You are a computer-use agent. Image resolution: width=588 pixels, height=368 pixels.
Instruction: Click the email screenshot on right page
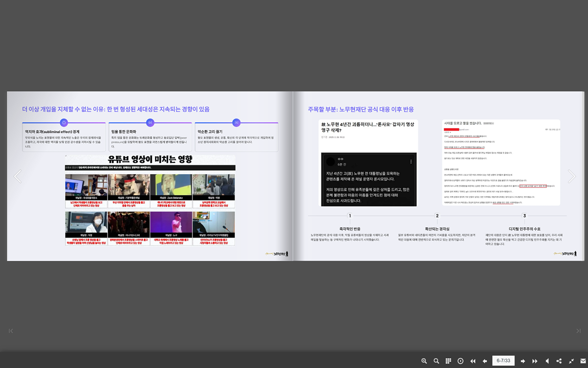[x=501, y=163]
